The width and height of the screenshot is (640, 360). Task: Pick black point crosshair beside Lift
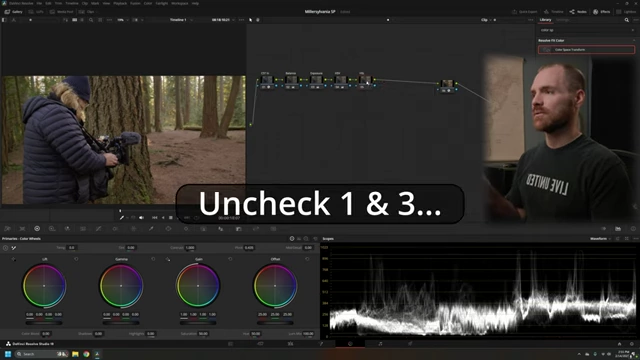(13, 259)
